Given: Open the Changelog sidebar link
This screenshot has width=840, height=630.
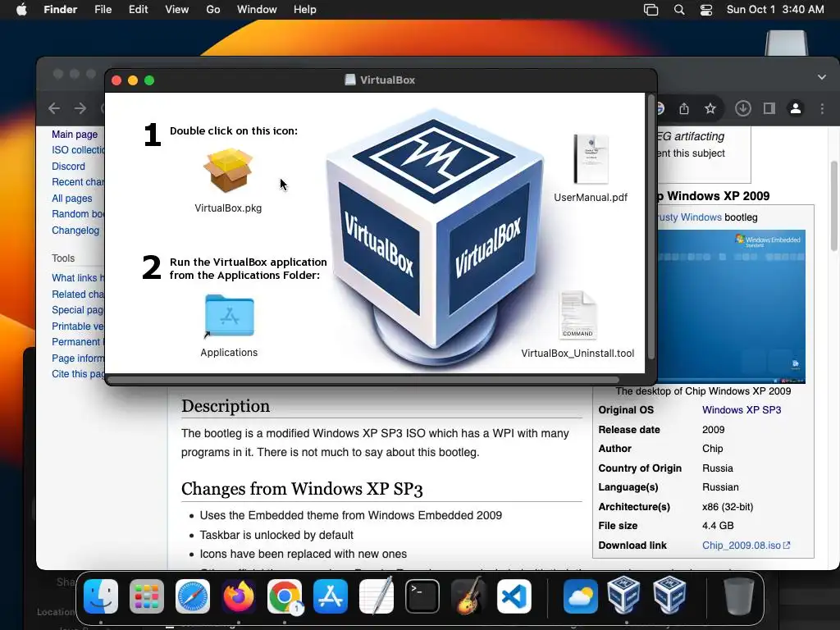Looking at the screenshot, I should (x=75, y=231).
